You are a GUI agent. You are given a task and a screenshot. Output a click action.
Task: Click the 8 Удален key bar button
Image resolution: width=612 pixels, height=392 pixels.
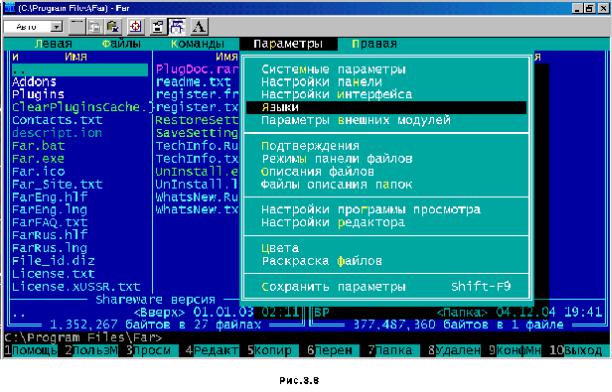click(454, 351)
